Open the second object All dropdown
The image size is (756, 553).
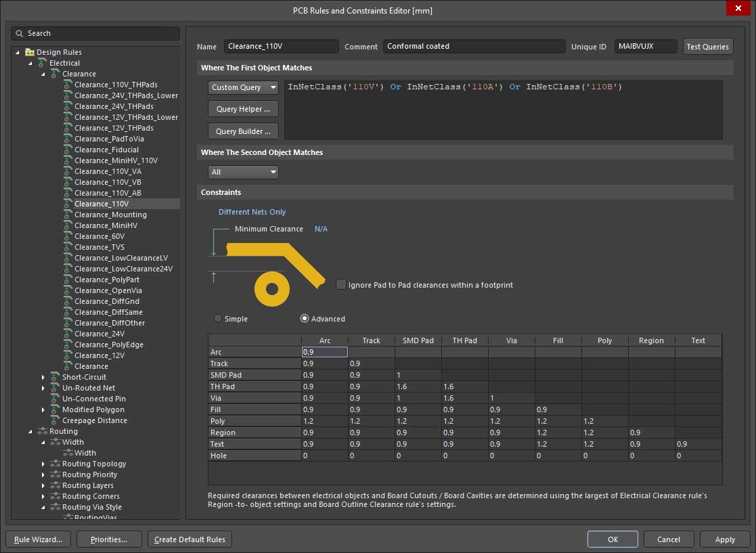[243, 172]
